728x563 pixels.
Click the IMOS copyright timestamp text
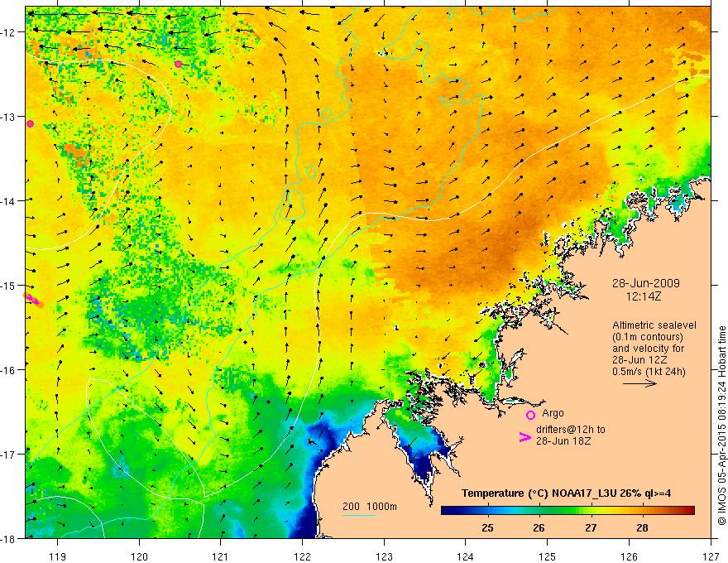click(x=721, y=425)
